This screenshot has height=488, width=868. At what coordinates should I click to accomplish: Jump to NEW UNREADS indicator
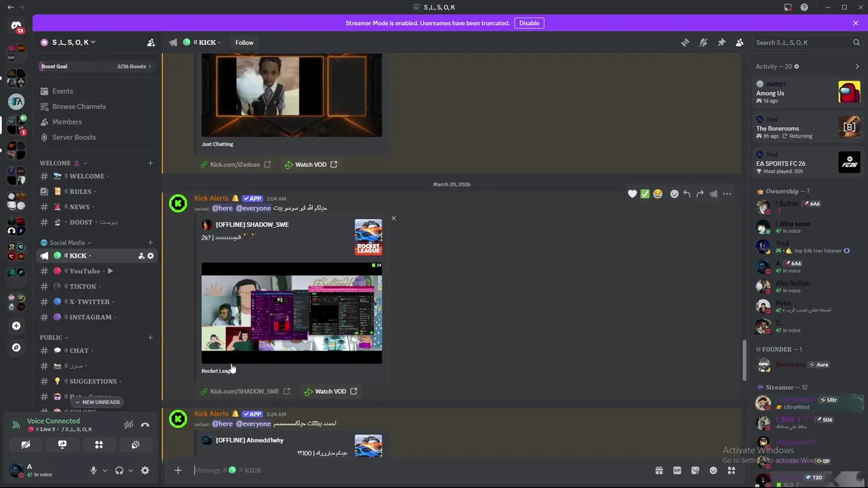[x=97, y=402]
